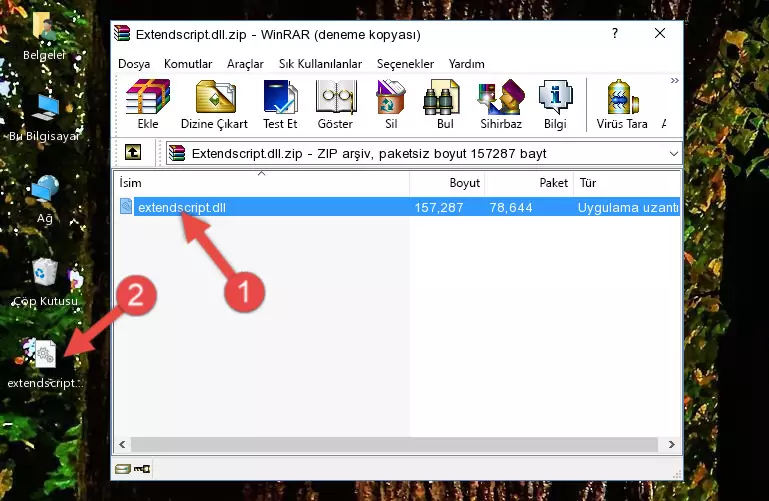Click the drive icon in status bar
This screenshot has height=501, width=769.
123,469
